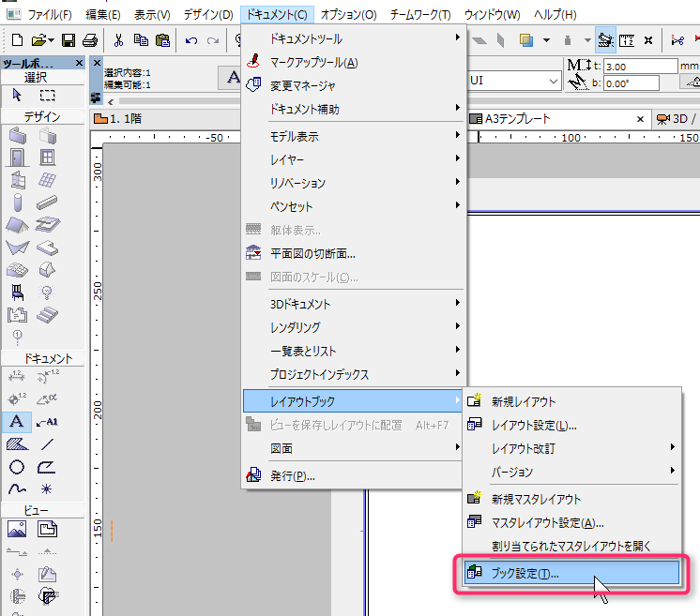
Task: Expand the レイアウト改訂 submenu
Action: click(571, 448)
